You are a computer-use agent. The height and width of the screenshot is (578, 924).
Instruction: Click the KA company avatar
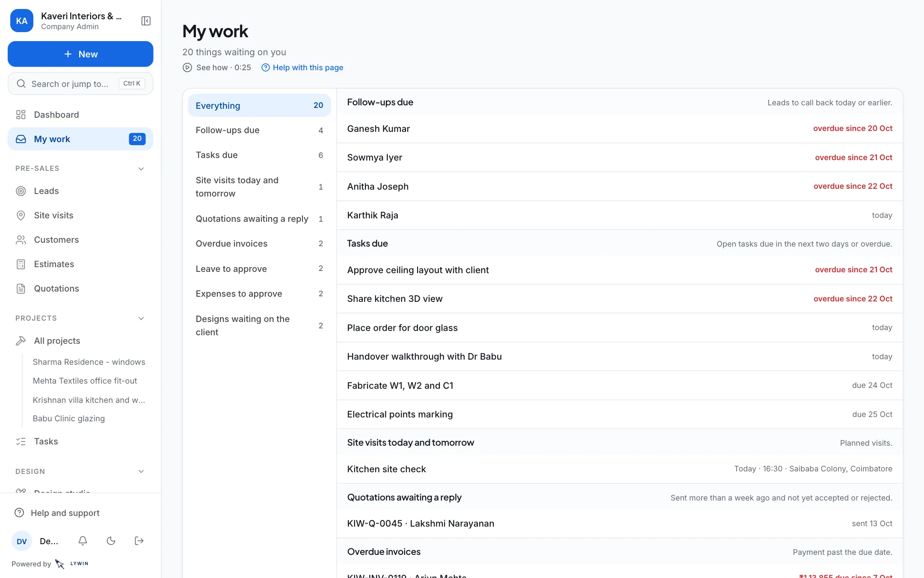[x=22, y=21]
